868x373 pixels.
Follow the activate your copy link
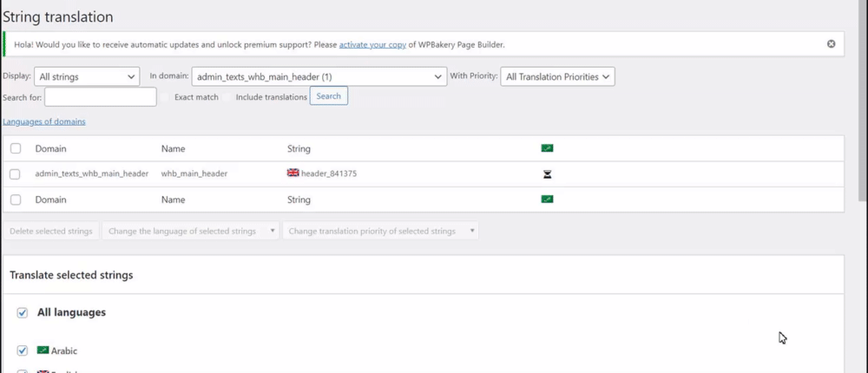coord(372,44)
